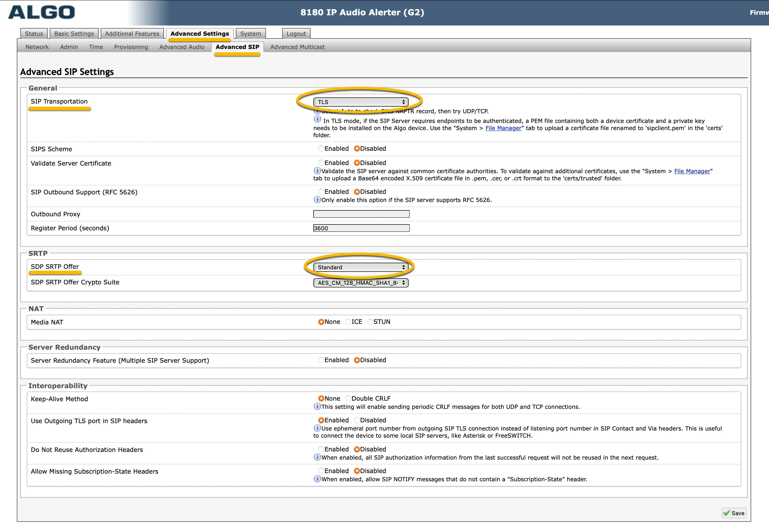Enable Do Not Reuse Authorization Headers
This screenshot has width=769, height=532.
pos(321,449)
